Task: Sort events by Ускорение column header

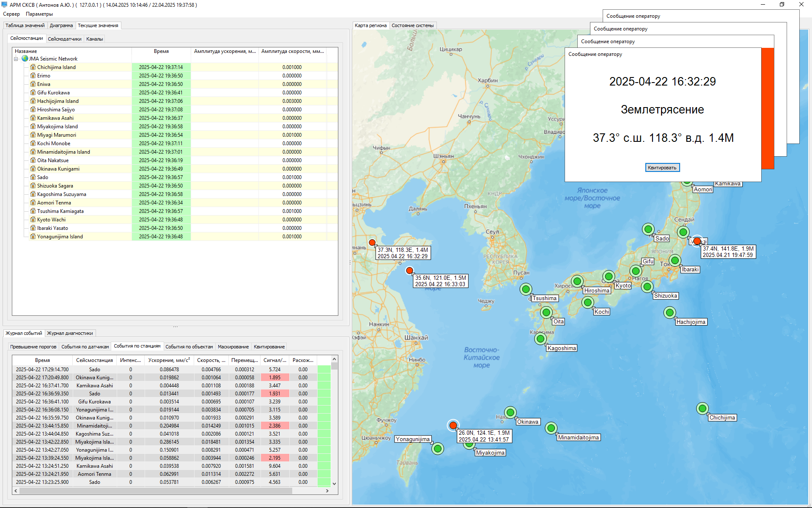Action: (169, 360)
